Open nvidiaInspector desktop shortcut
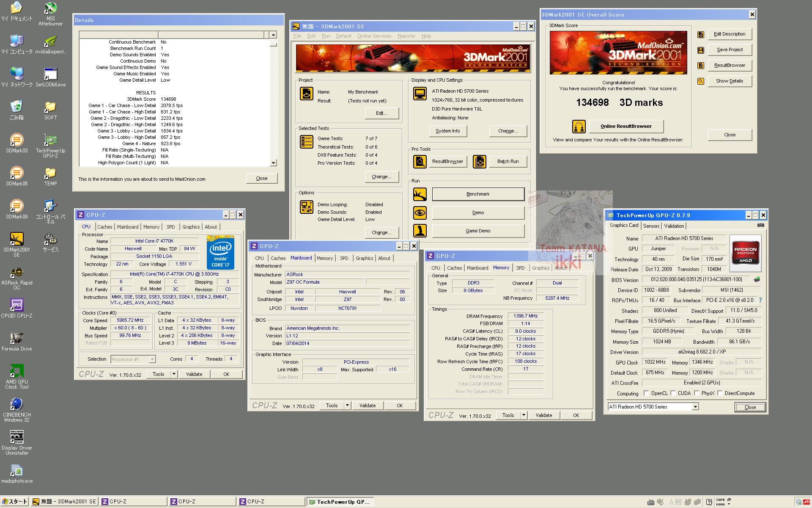Screen dimensions: 812x508 point(50,44)
